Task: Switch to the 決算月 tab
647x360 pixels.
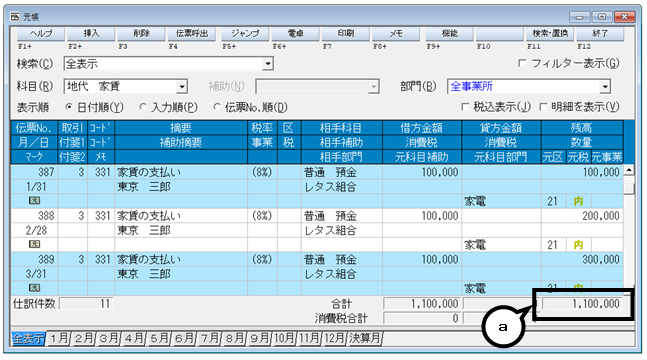Action: click(x=365, y=339)
